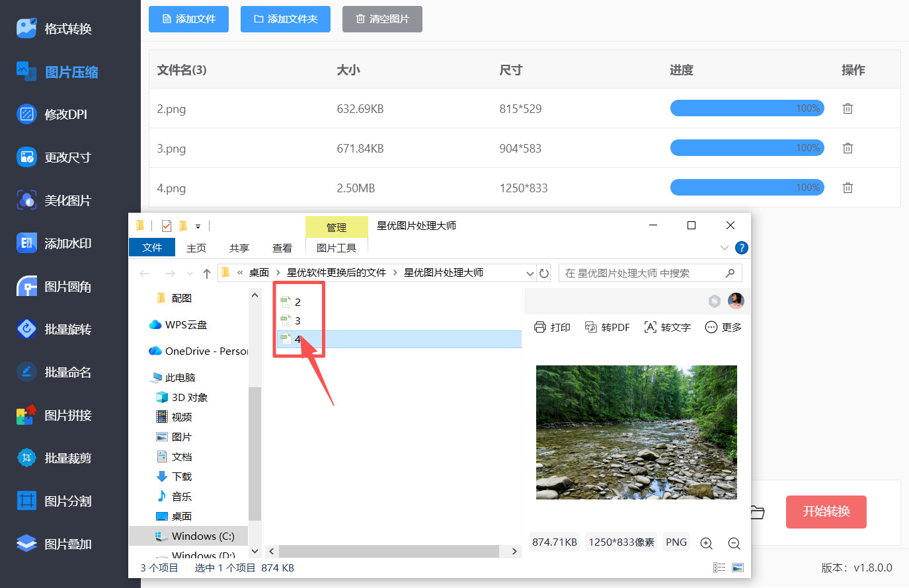Open quick access toolbar customize dropdown

(x=198, y=226)
